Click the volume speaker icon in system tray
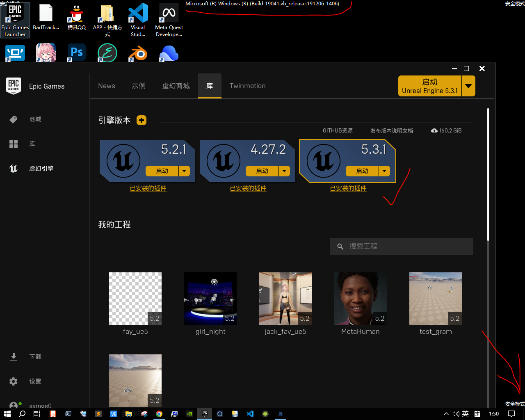The image size is (525, 420). [x=456, y=414]
